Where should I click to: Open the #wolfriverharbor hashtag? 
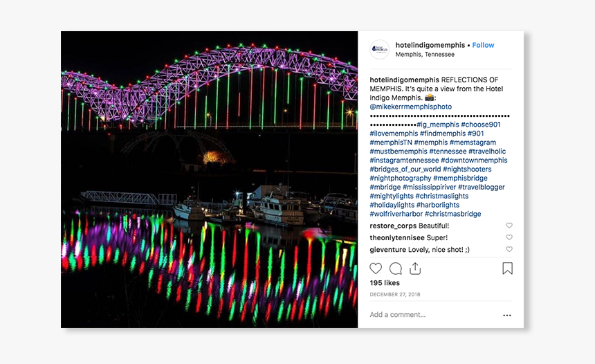click(x=396, y=214)
